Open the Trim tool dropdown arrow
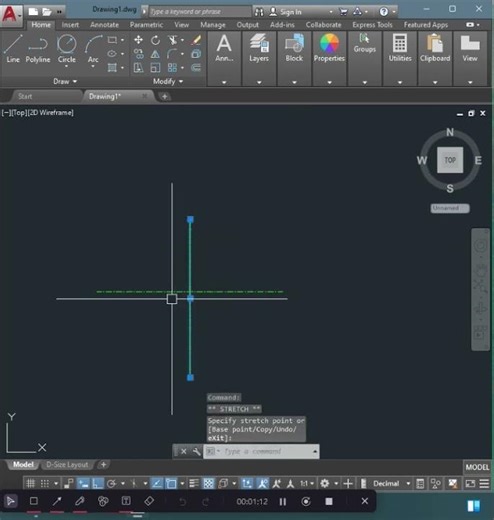 point(182,40)
